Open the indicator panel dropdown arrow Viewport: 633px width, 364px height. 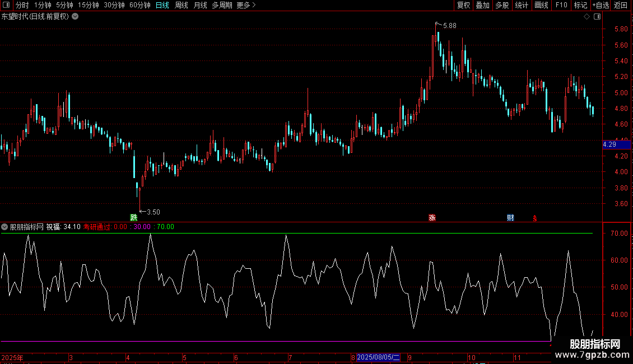4,227
